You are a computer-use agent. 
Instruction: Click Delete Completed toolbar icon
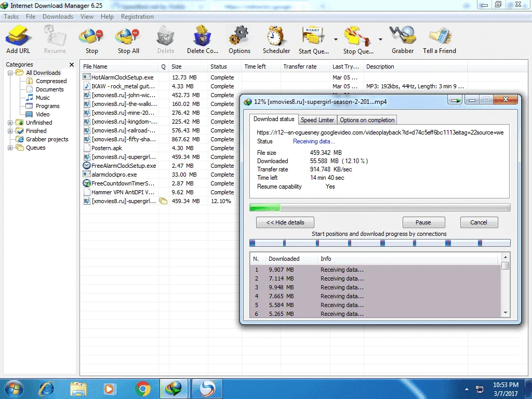[x=203, y=39]
